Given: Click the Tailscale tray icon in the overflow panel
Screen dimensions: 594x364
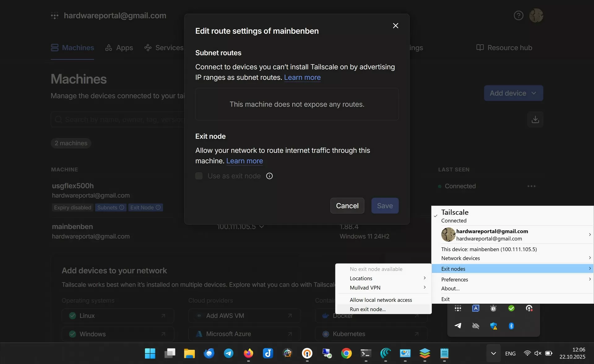Looking at the screenshot, I should pos(458,308).
